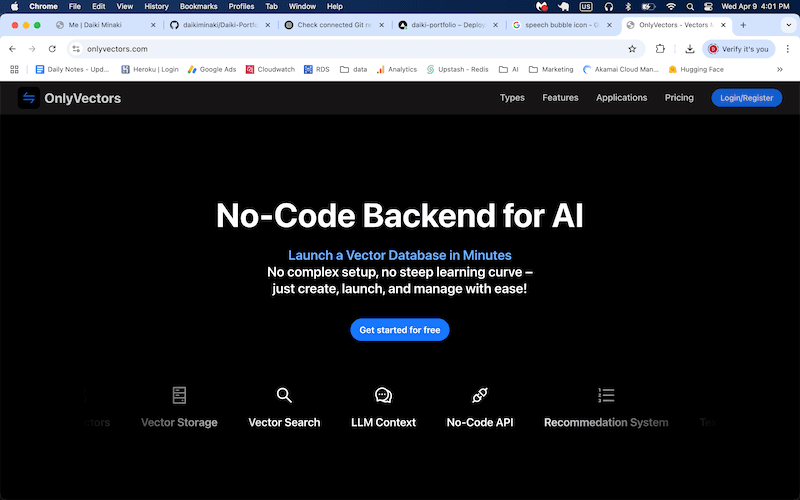Expand the bookmarks overflow chevron
Viewport: 800px width, 500px height.
click(x=780, y=69)
